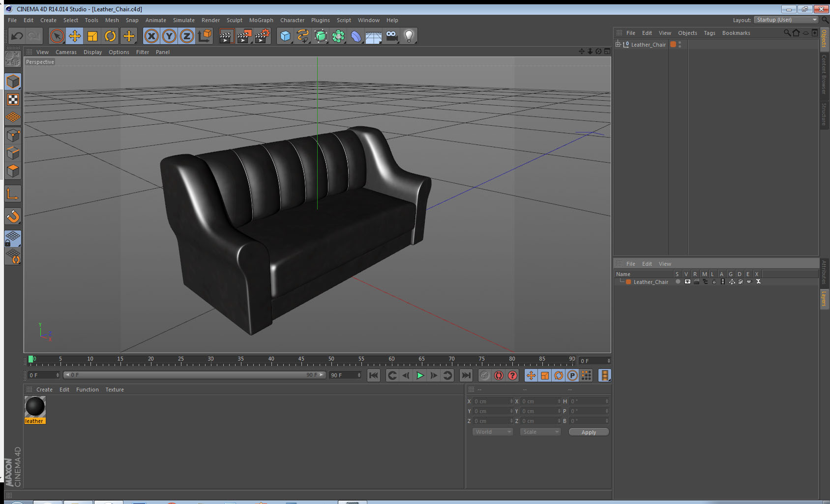The image size is (830, 504).
Task: Open the Structure side tab
Action: [x=824, y=114]
